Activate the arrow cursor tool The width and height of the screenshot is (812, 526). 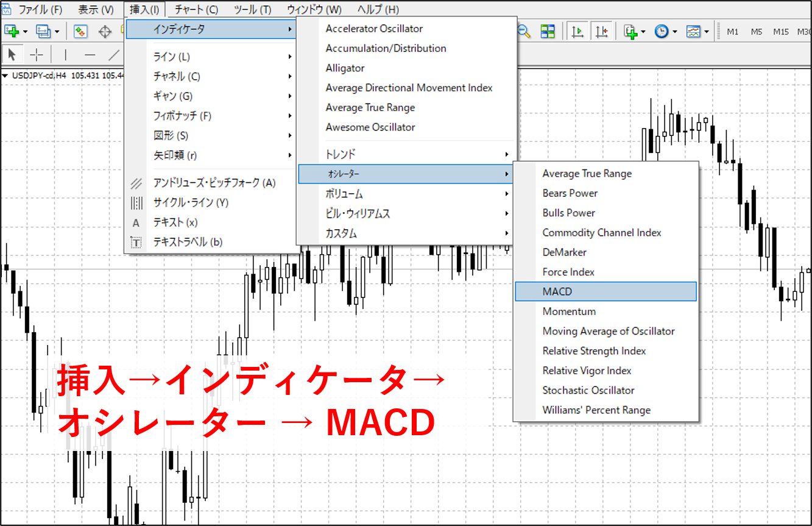(x=12, y=54)
